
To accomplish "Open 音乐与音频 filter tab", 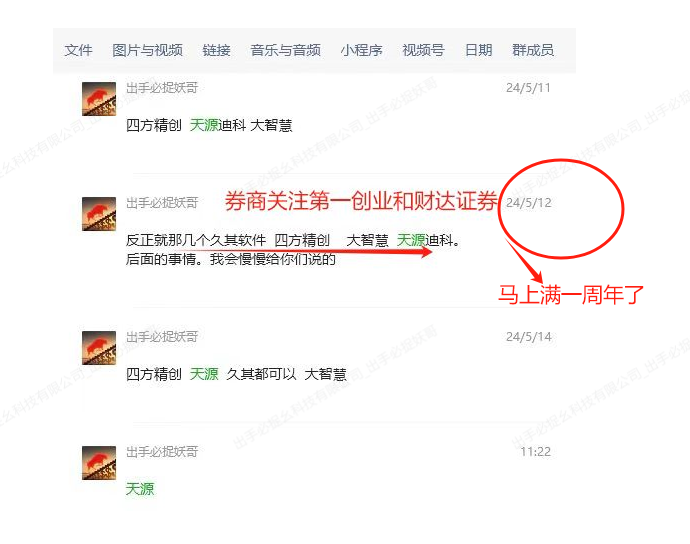I will [286, 50].
